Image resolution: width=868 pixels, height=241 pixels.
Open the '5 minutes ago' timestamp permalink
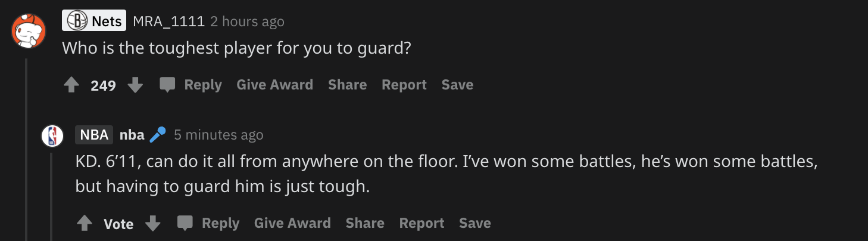pyautogui.click(x=218, y=135)
